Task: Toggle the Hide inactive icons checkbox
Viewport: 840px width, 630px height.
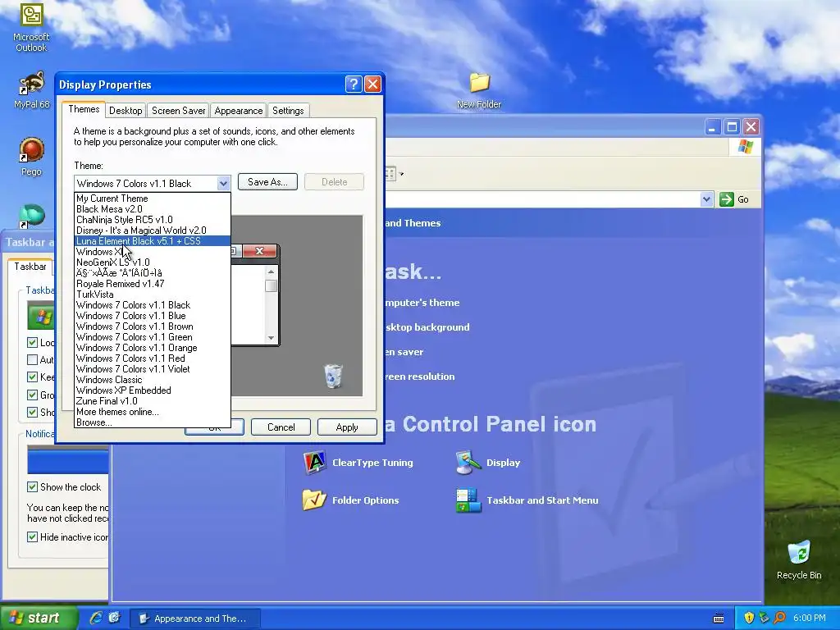Action: [x=32, y=536]
